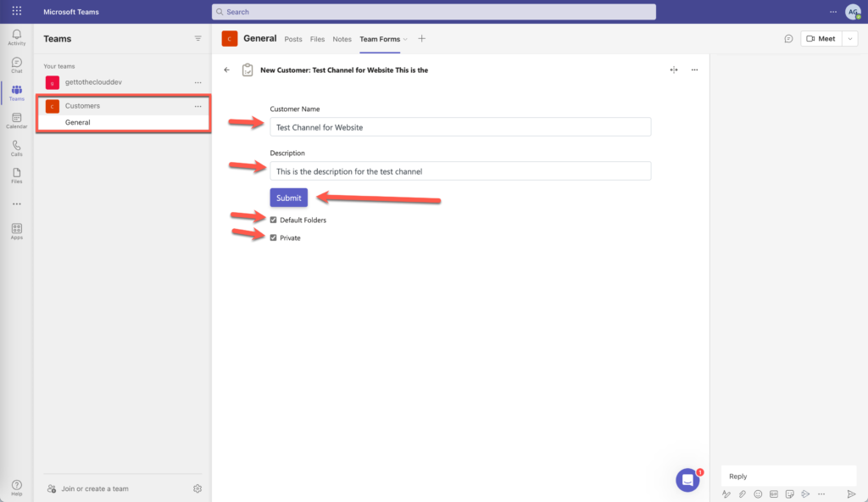Select Teams in the left rail
The width and height of the screenshot is (868, 502).
[17, 92]
